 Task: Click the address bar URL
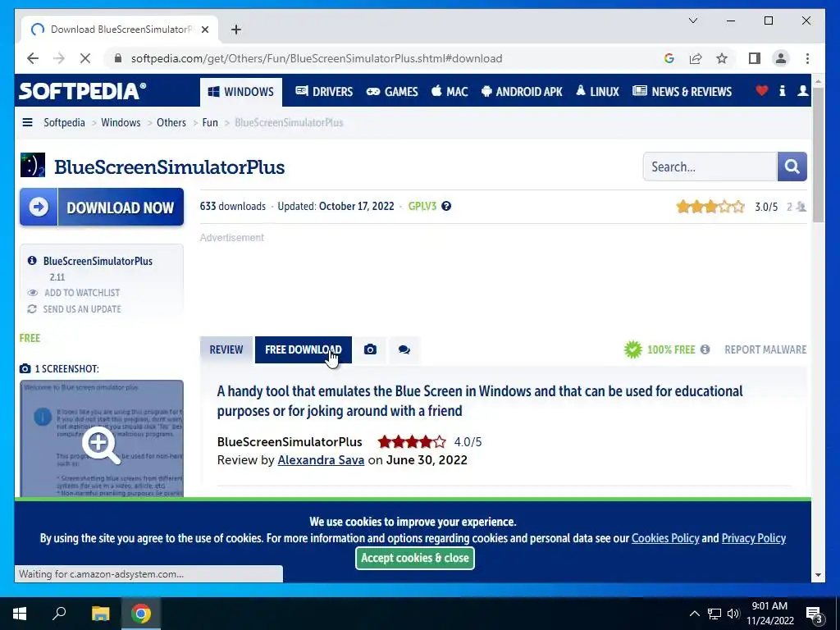point(317,58)
